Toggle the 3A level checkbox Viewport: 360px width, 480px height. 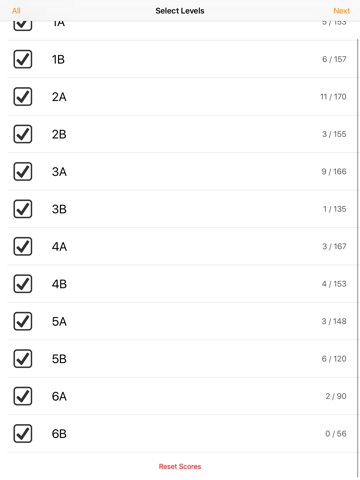click(23, 172)
